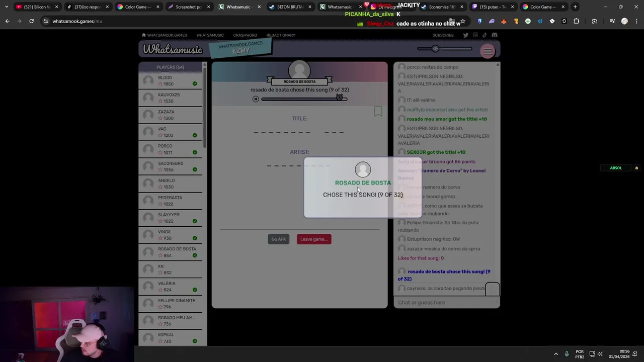Click BLOOD's avatar in the players list

pyautogui.click(x=148, y=80)
